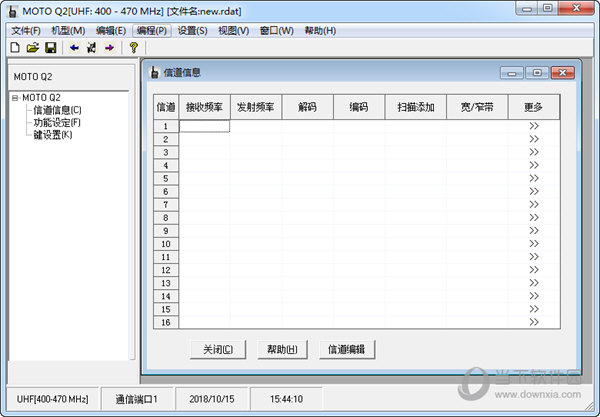Open the 窗口(W) menu
This screenshot has width=600, height=417.
point(276,31)
